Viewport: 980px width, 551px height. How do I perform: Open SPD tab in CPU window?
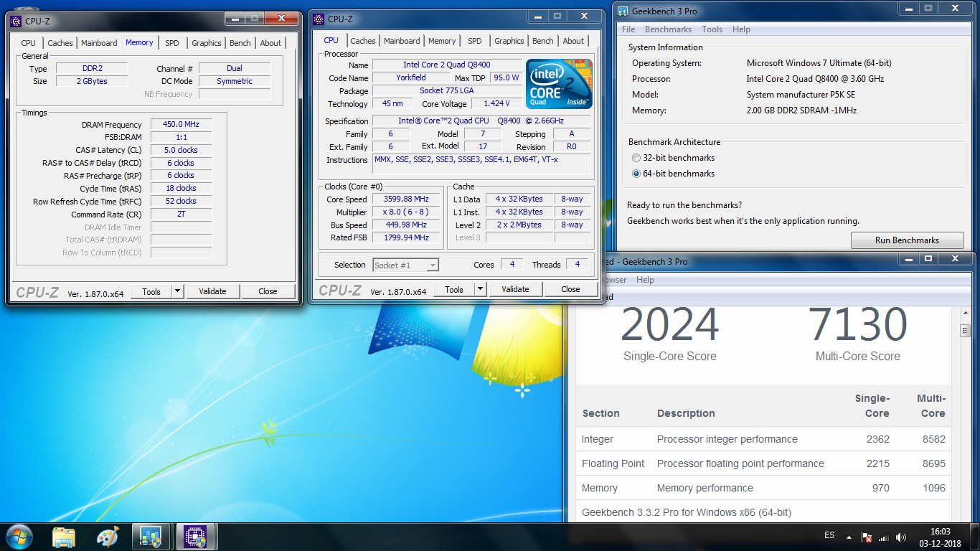tap(475, 41)
